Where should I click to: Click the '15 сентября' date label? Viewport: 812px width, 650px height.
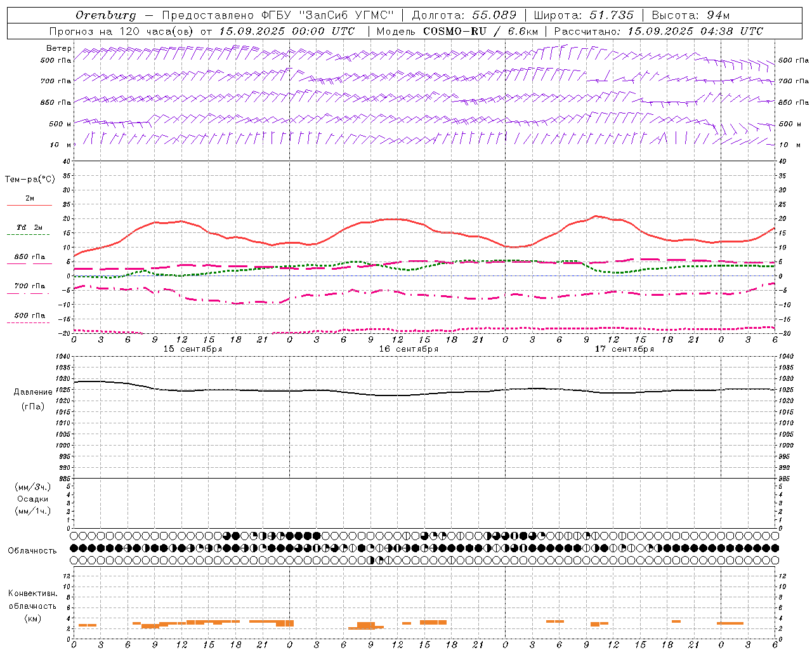click(x=193, y=348)
